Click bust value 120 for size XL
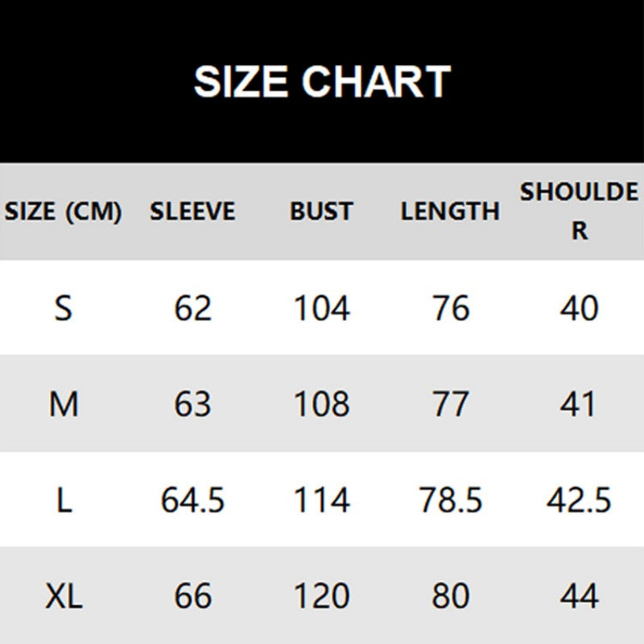This screenshot has width=644, height=644. pos(321,597)
